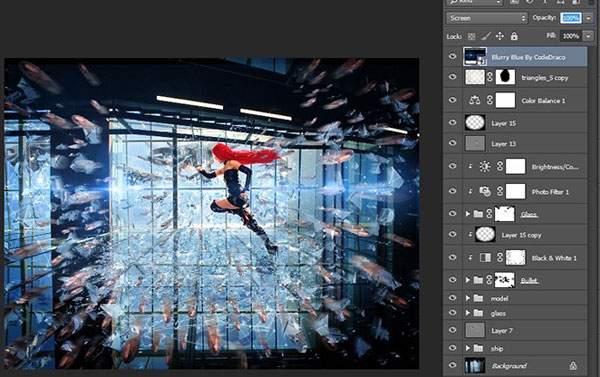Click the folder icon of the ship group
This screenshot has width=600, height=377.
tap(478, 348)
